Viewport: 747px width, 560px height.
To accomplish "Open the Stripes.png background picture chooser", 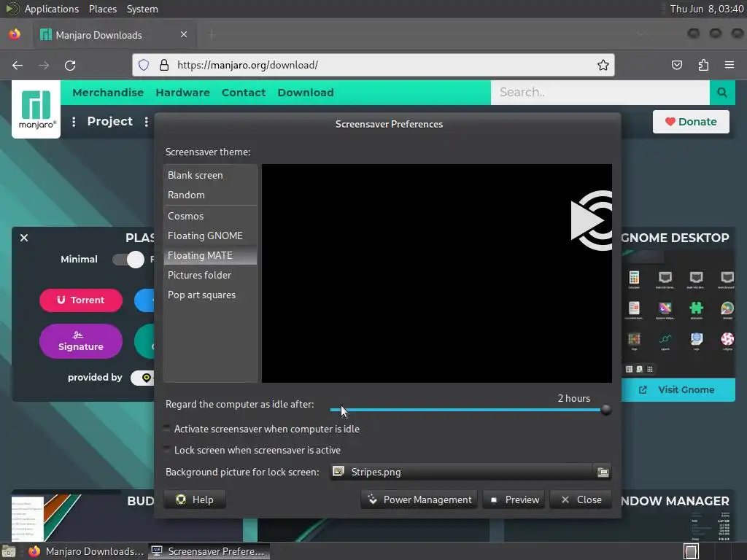I will pyautogui.click(x=470, y=472).
